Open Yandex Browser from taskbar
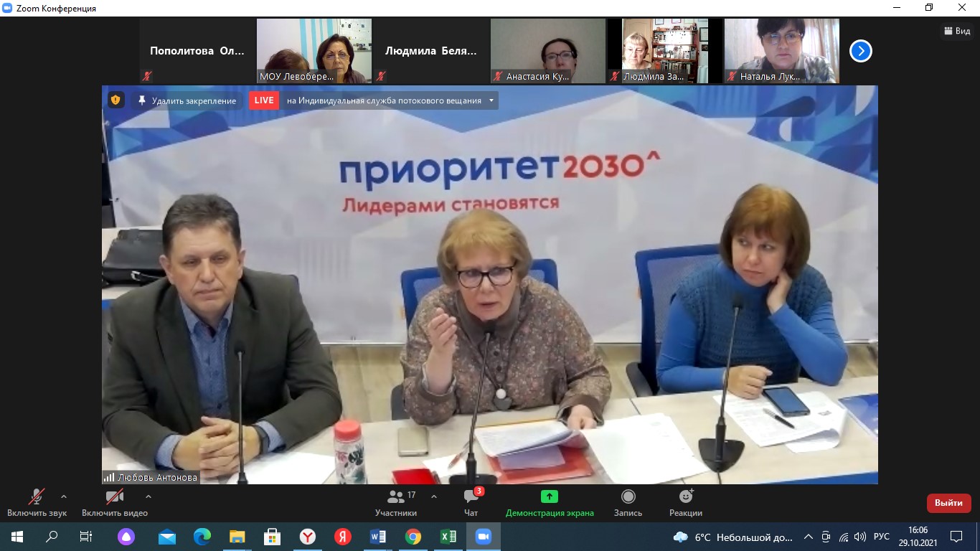This screenshot has height=551, width=980. coord(308,536)
